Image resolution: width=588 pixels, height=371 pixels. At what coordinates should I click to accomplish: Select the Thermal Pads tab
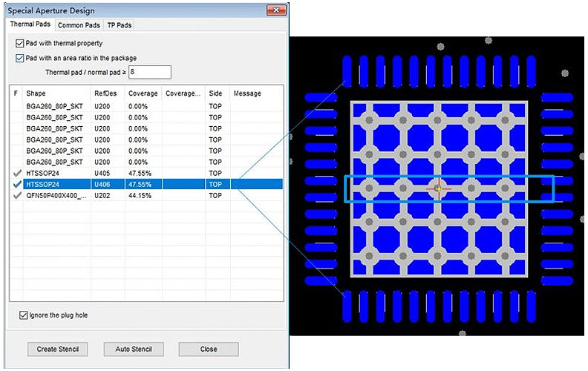(x=30, y=24)
